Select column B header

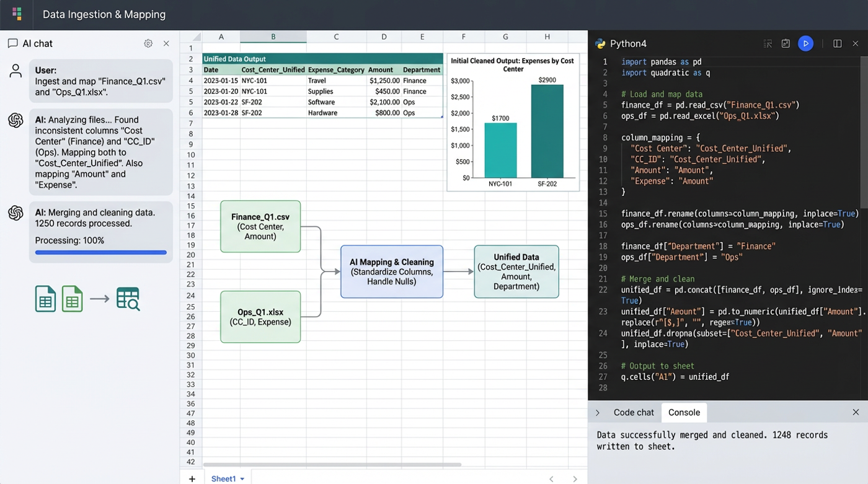(x=273, y=37)
